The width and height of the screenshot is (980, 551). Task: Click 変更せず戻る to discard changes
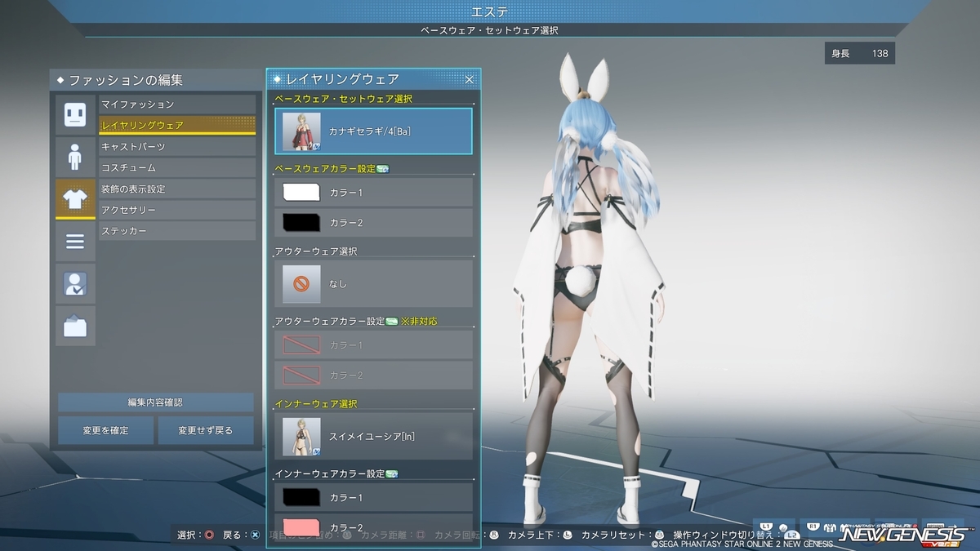tap(206, 430)
